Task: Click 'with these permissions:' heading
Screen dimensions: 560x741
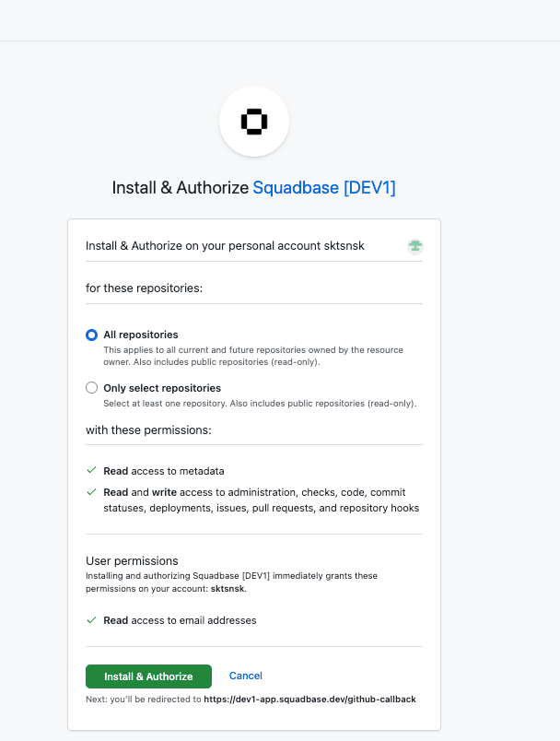Action: click(148, 430)
